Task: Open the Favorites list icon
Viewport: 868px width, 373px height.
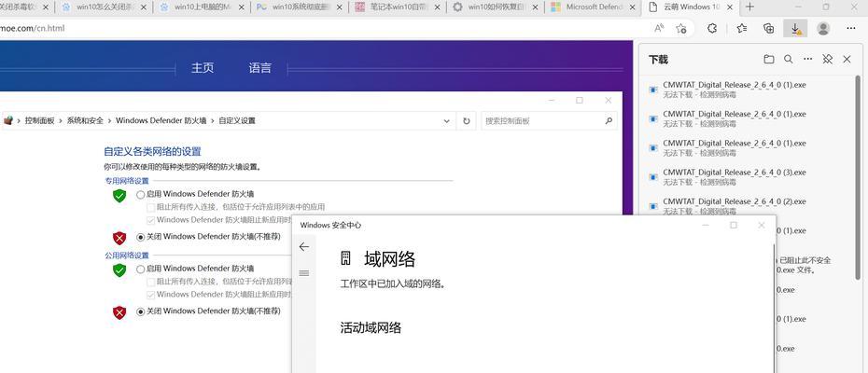Action: pos(742,28)
